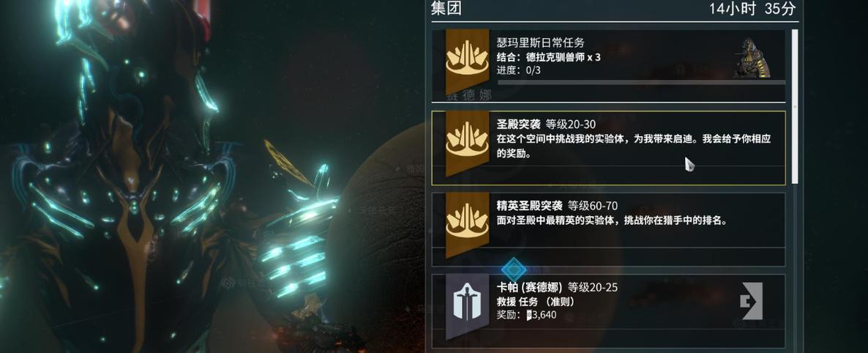Screen dimensions: 868x353
Task: Click the 赛德娜 label under daily task
Action: (470, 95)
